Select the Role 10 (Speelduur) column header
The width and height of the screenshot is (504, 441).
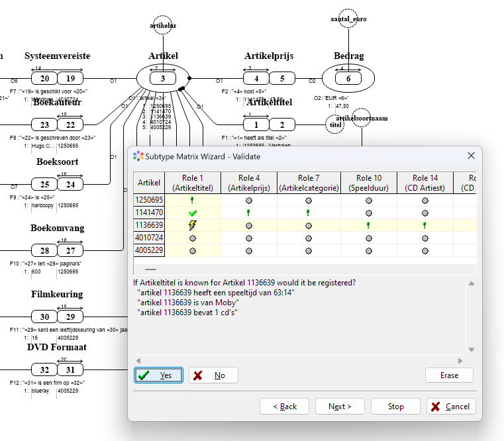369,183
